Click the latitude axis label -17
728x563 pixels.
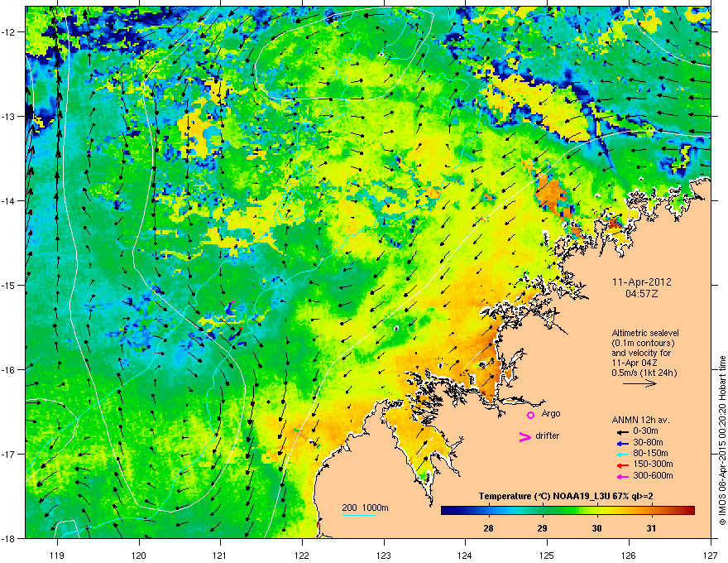[x=8, y=454]
